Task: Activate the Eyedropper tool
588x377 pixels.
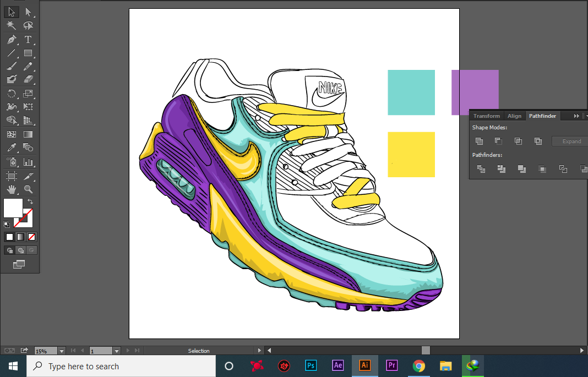Action: [12, 147]
